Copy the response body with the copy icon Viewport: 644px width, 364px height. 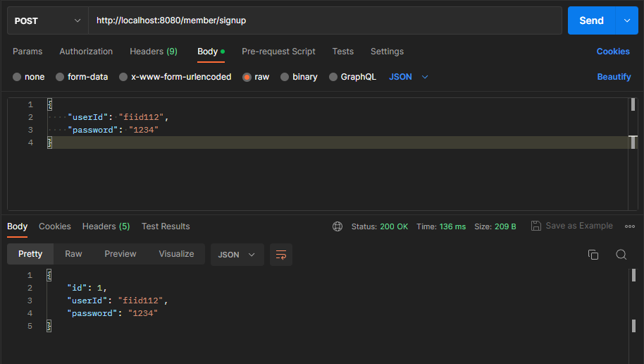(x=593, y=255)
